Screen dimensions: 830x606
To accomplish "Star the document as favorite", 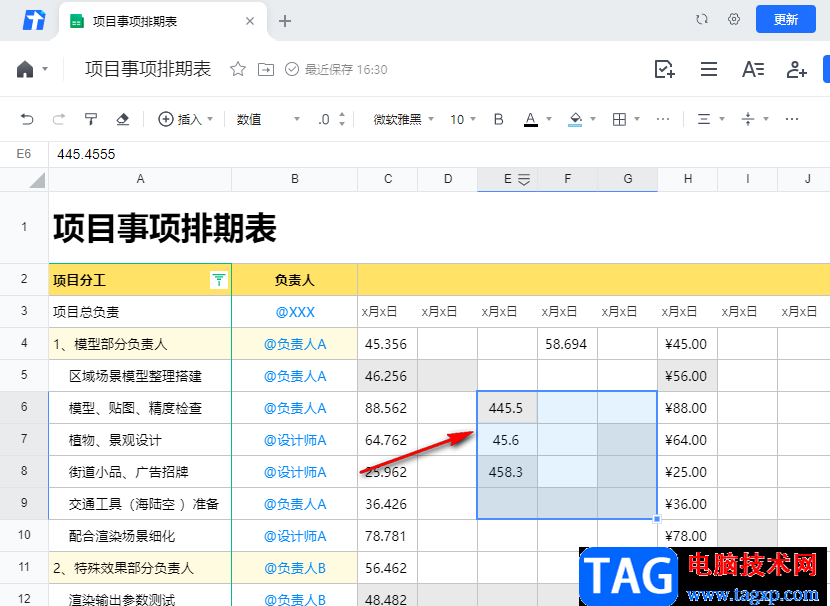I will (238, 69).
